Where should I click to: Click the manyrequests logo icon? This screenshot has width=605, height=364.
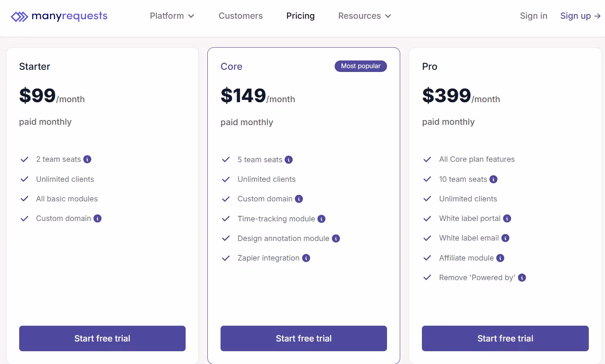[x=19, y=17]
